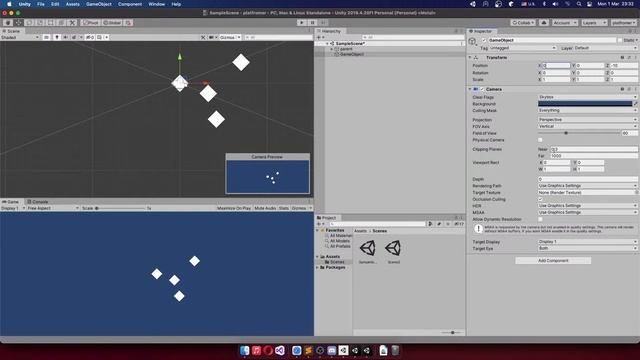Viewport: 640px width, 360px height.
Task: Switch to the Game tab
Action: point(11,202)
